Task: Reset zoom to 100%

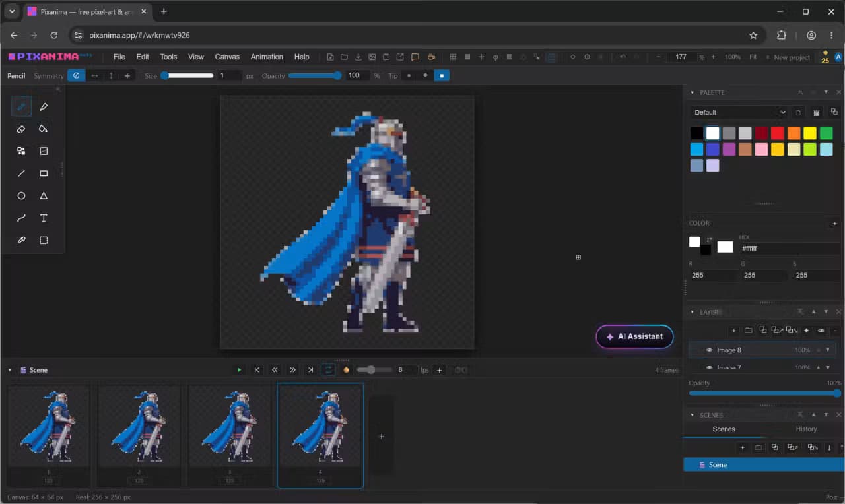Action: pos(732,57)
